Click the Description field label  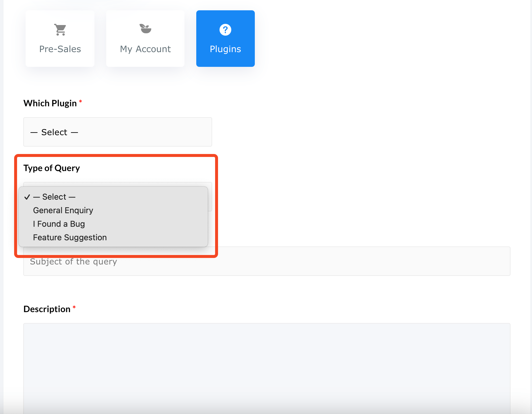click(47, 309)
